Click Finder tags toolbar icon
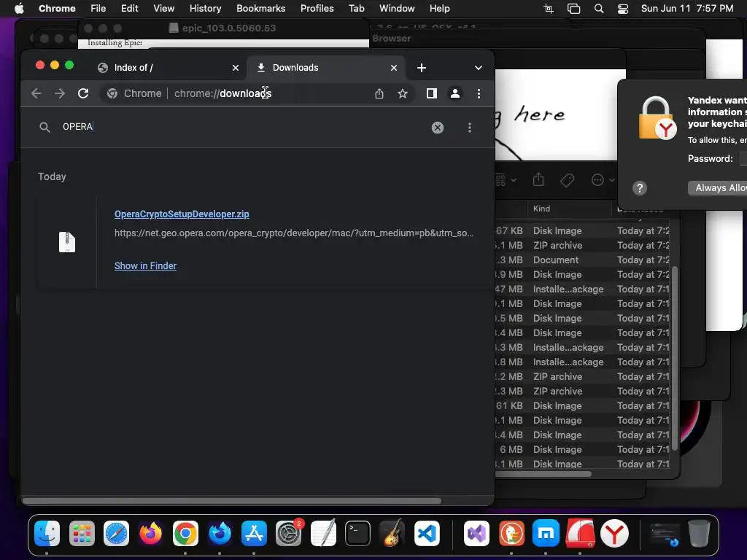 pos(567,180)
